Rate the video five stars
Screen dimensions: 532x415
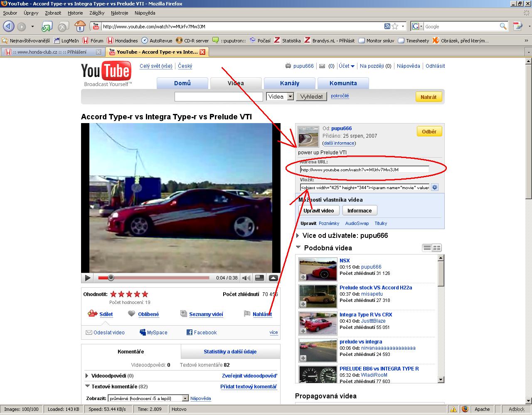tap(145, 294)
